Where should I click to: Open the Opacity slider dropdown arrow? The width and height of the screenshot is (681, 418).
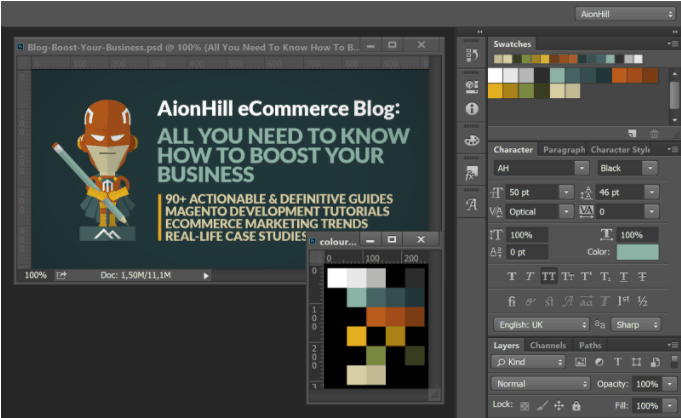coord(669,384)
